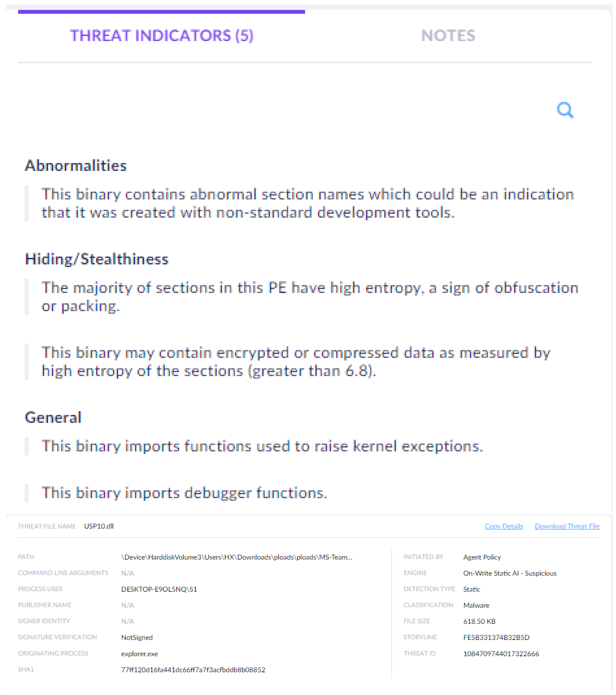Select the SHA1 hash value
616x695 pixels.
tap(193, 669)
